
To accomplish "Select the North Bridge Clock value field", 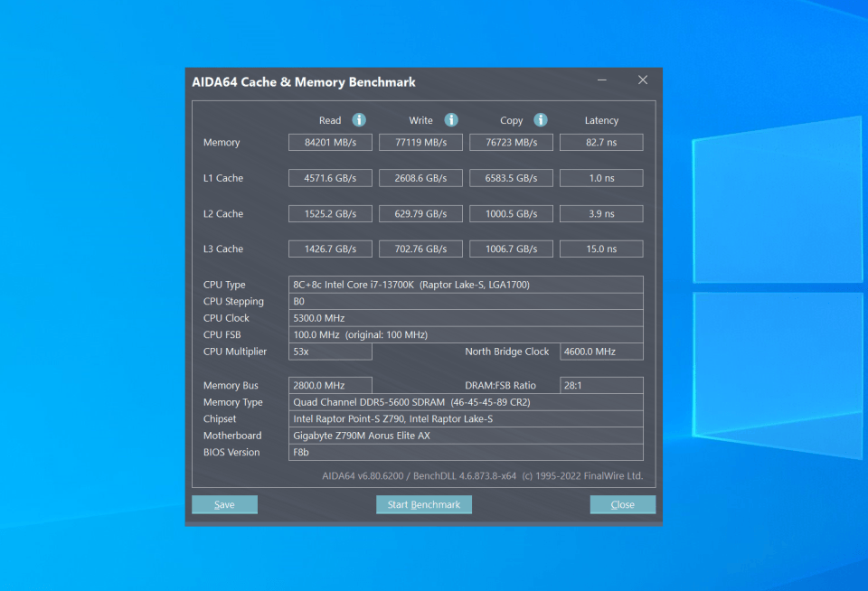I will 601,352.
